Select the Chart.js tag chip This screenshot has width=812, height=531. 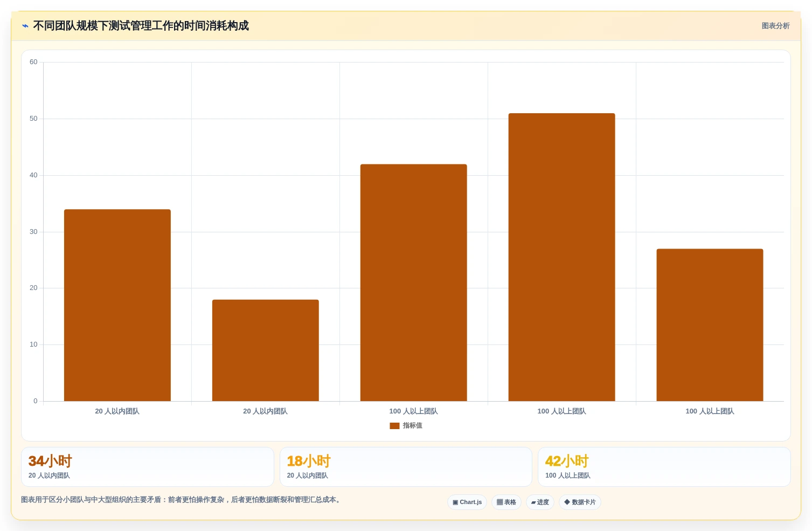tap(467, 502)
